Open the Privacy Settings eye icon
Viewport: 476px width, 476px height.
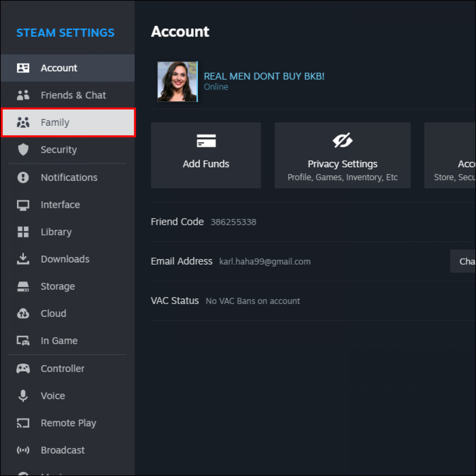click(342, 140)
